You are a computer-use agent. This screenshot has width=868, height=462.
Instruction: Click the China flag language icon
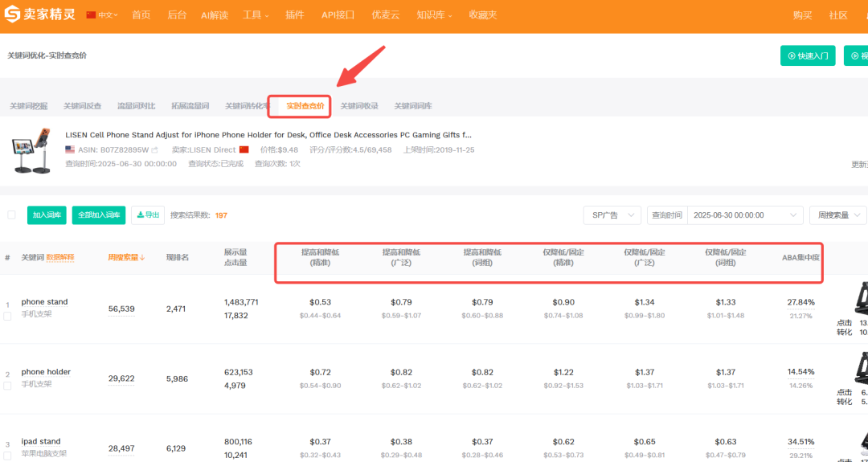point(91,15)
